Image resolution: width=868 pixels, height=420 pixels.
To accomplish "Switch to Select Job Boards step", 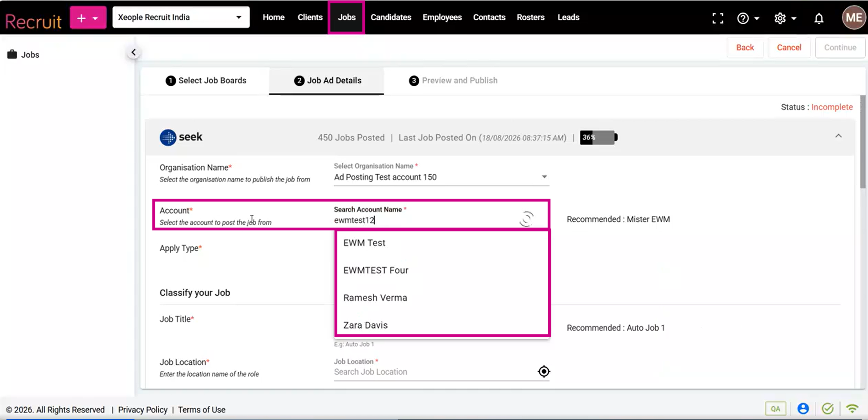I will click(206, 81).
